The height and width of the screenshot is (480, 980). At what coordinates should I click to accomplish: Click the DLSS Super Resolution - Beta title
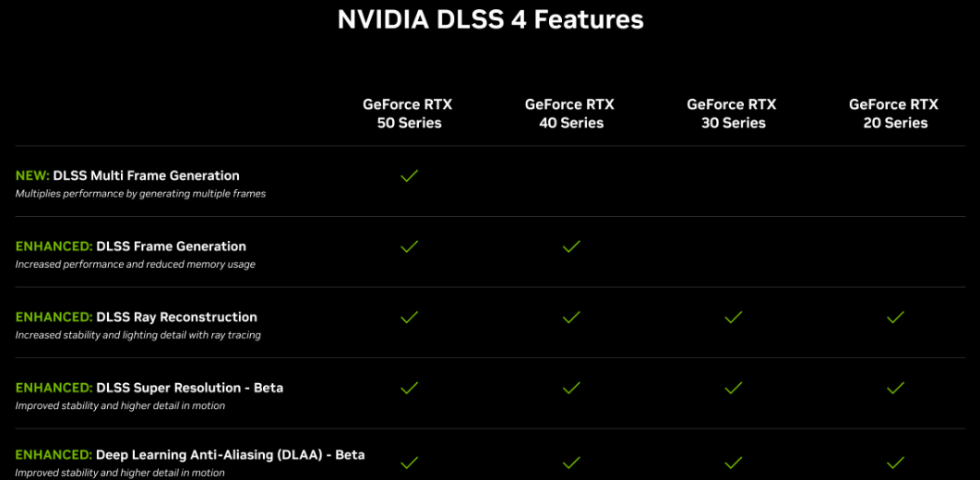coord(189,388)
